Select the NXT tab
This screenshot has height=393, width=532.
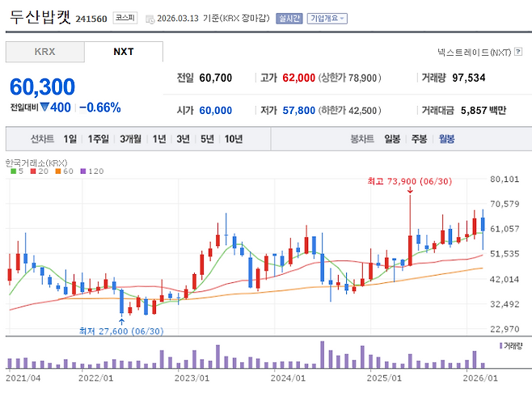point(124,52)
